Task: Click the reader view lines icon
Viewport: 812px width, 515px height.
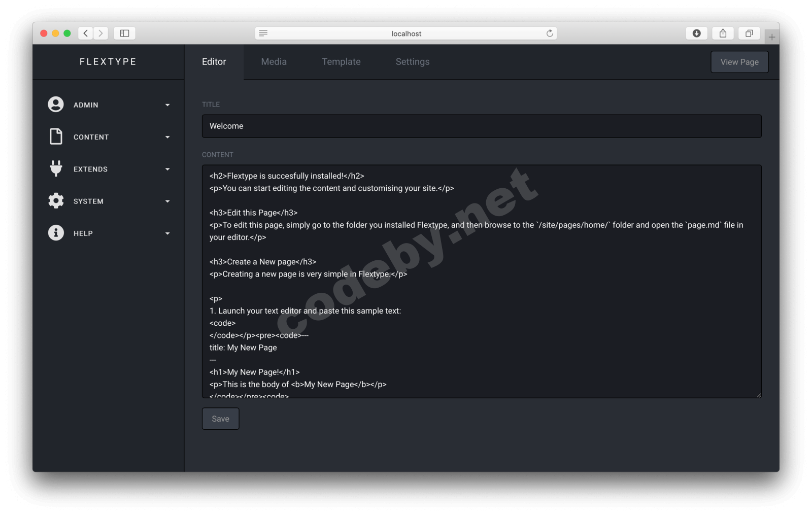Action: coord(263,33)
